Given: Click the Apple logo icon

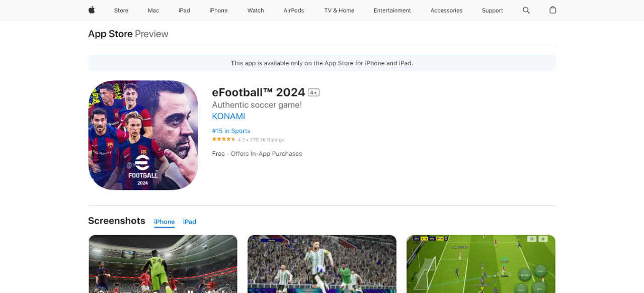Looking at the screenshot, I should 92,10.
